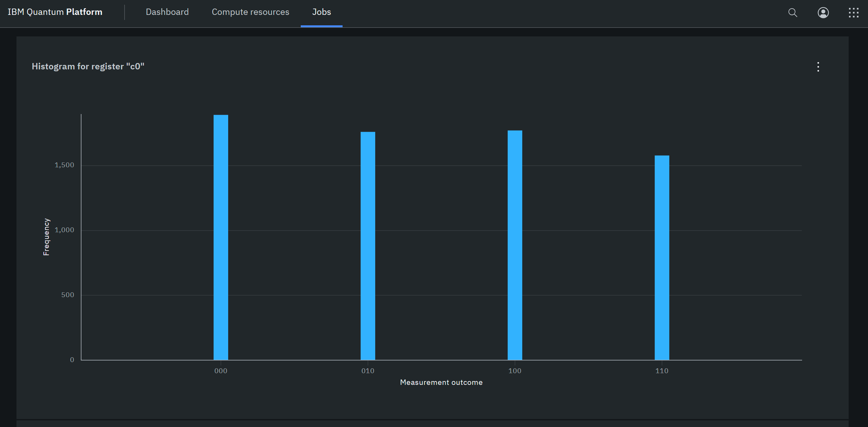Click the Frequency axis title
This screenshot has width=868, height=427.
coord(46,237)
